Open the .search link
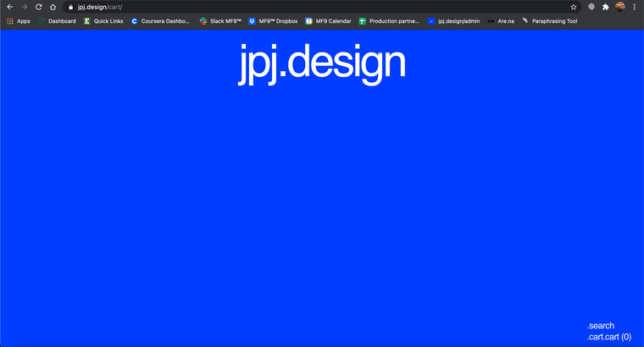644x347 pixels. [x=601, y=326]
